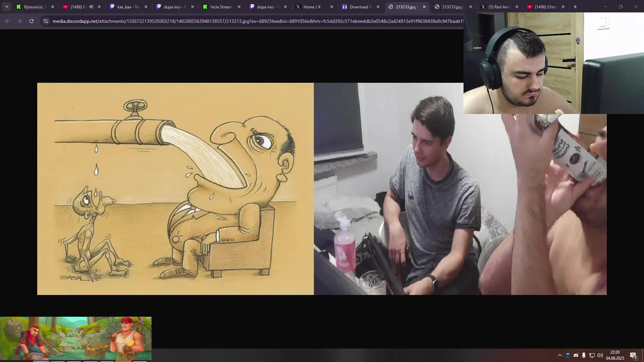Show hidden system tray icons

pos(559,355)
